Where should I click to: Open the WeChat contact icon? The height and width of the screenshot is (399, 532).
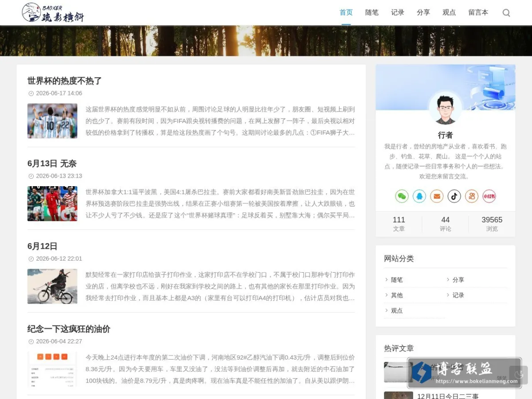402,196
